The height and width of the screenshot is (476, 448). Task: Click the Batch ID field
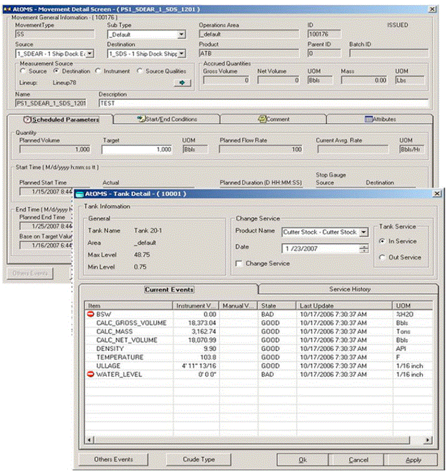389,54
